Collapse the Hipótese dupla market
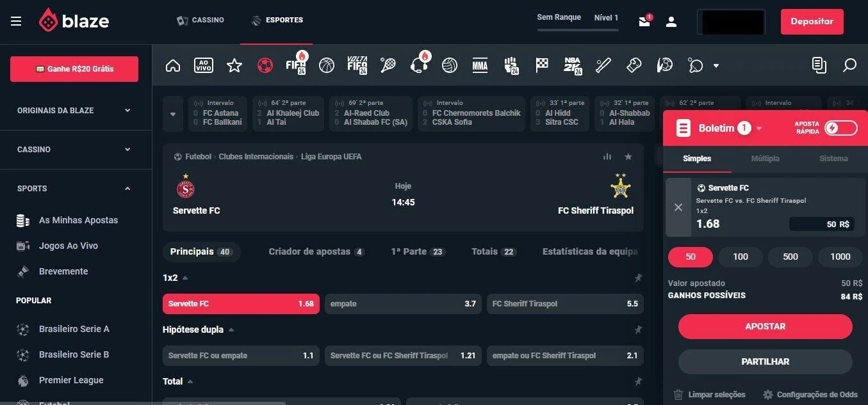 (x=231, y=330)
